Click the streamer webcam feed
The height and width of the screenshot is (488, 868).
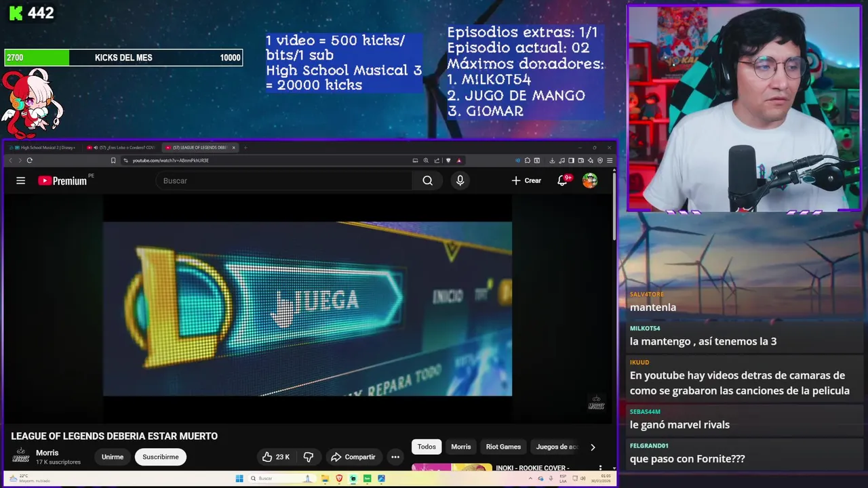pos(744,108)
